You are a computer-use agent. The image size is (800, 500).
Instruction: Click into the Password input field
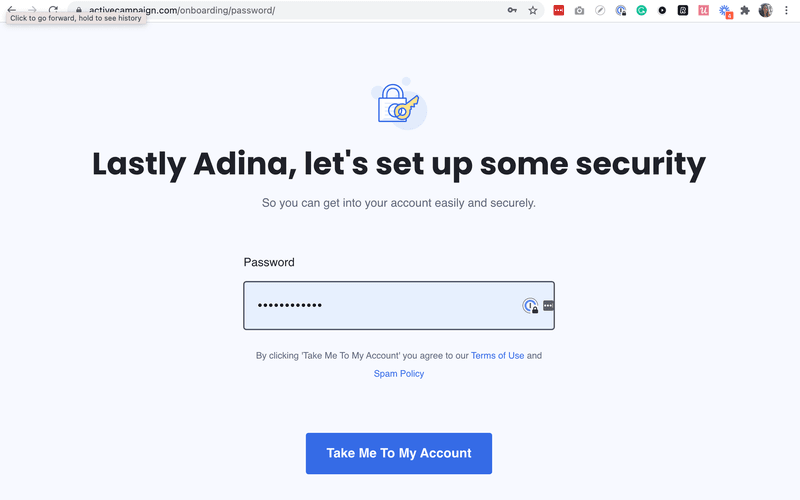[x=380, y=306]
